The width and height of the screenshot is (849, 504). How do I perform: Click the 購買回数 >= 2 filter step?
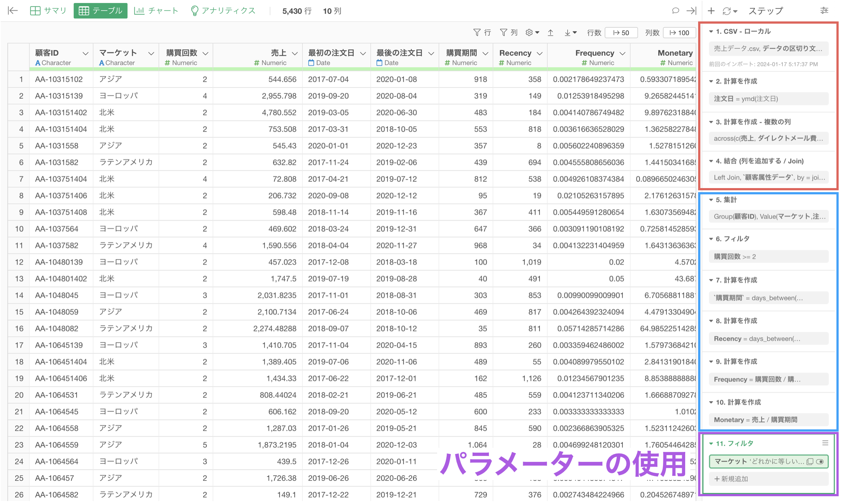[x=768, y=256]
